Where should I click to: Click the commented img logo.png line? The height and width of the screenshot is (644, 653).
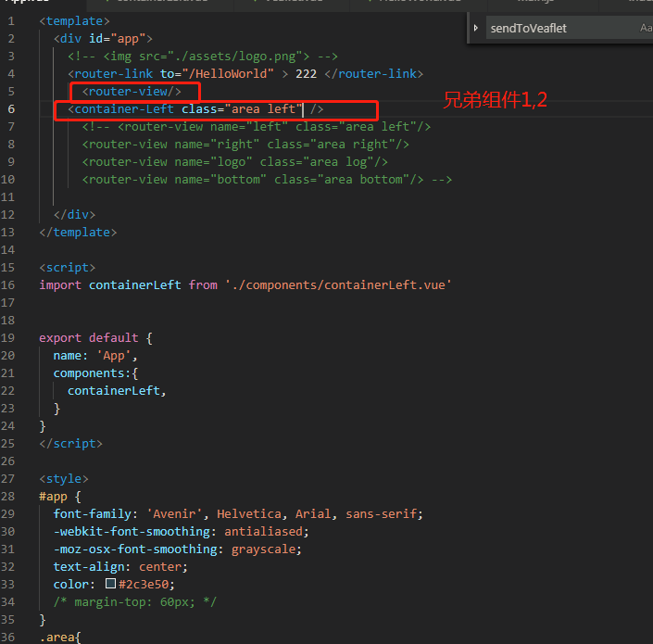[x=203, y=57]
